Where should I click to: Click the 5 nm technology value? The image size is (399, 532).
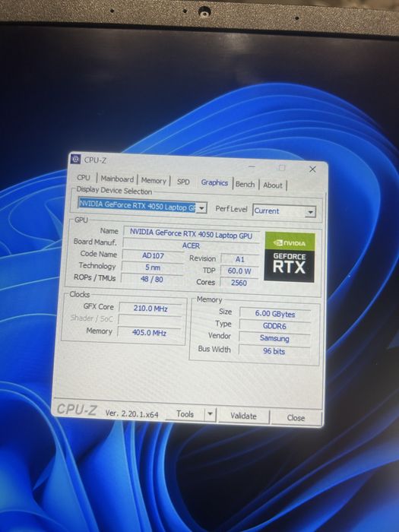click(153, 268)
